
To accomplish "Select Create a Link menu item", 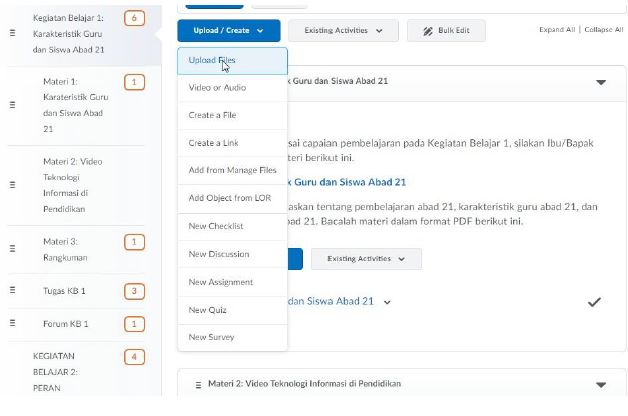I will pos(232,143).
